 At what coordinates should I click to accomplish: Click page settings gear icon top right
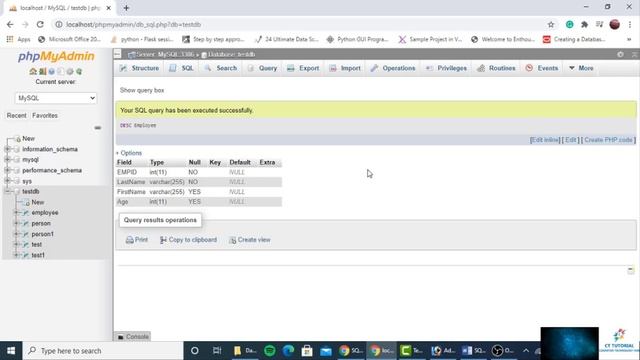pos(620,54)
